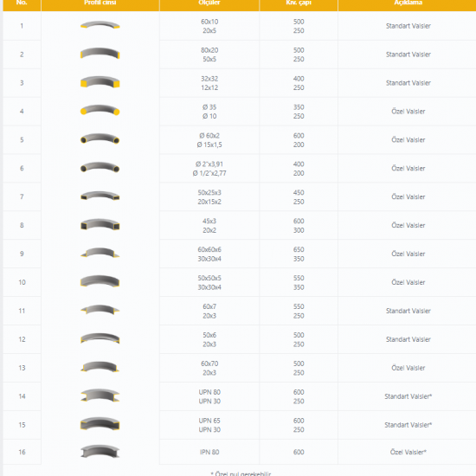
Task: Select the T-profile icon in row 11
Action: point(100,310)
